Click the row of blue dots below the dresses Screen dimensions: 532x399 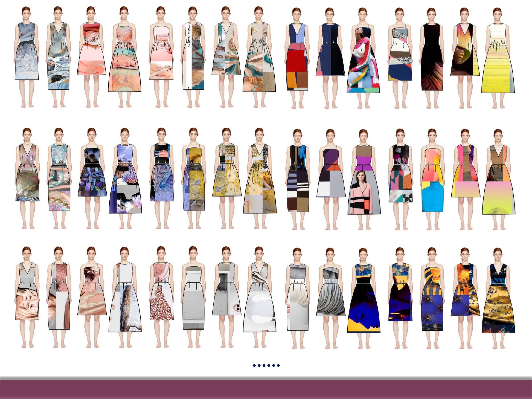(266, 365)
